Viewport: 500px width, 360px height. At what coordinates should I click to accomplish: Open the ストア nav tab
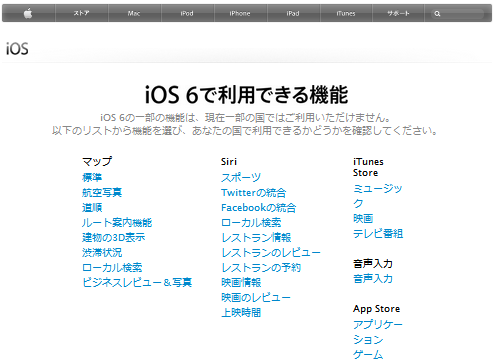tap(82, 13)
